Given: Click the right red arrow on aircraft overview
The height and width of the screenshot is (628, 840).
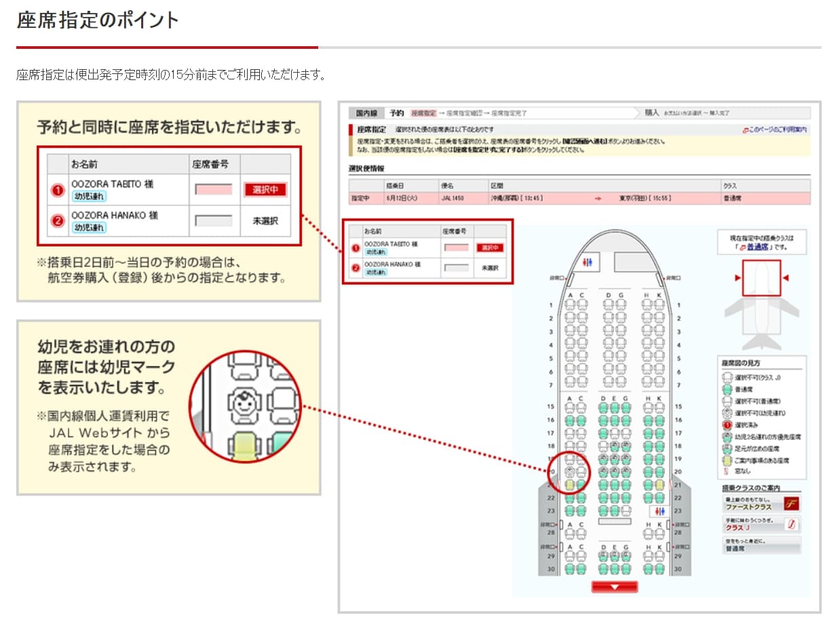Looking at the screenshot, I should (x=786, y=278).
